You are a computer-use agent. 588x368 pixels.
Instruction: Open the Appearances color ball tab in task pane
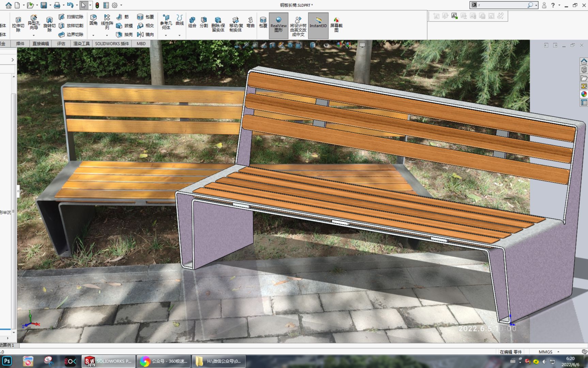click(584, 94)
